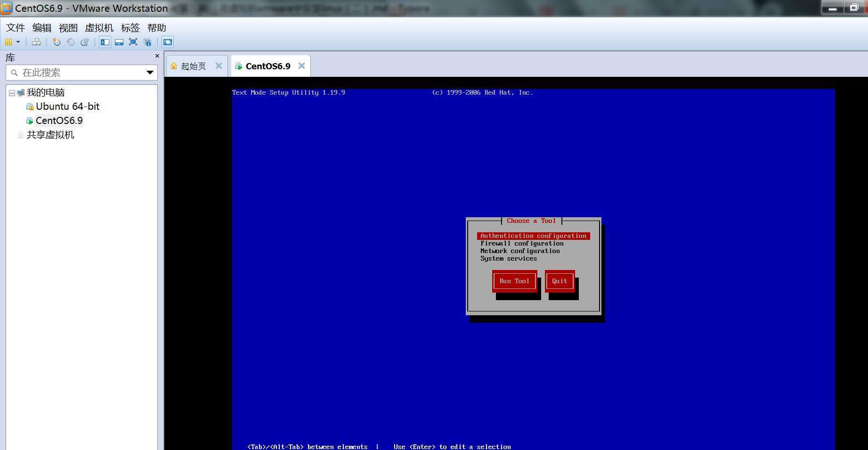This screenshot has height=450, width=868.
Task: Take a snapshot of this virtual machine
Action: pyautogui.click(x=57, y=42)
